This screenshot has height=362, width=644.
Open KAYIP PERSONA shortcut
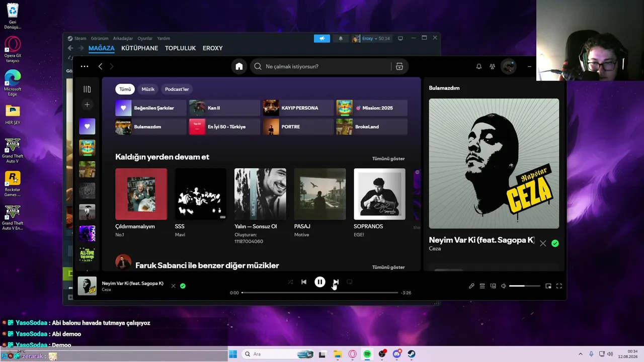tap(298, 108)
